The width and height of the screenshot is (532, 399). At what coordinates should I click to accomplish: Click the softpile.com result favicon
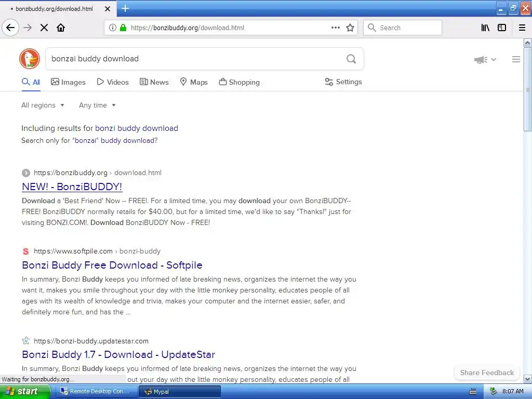click(26, 251)
